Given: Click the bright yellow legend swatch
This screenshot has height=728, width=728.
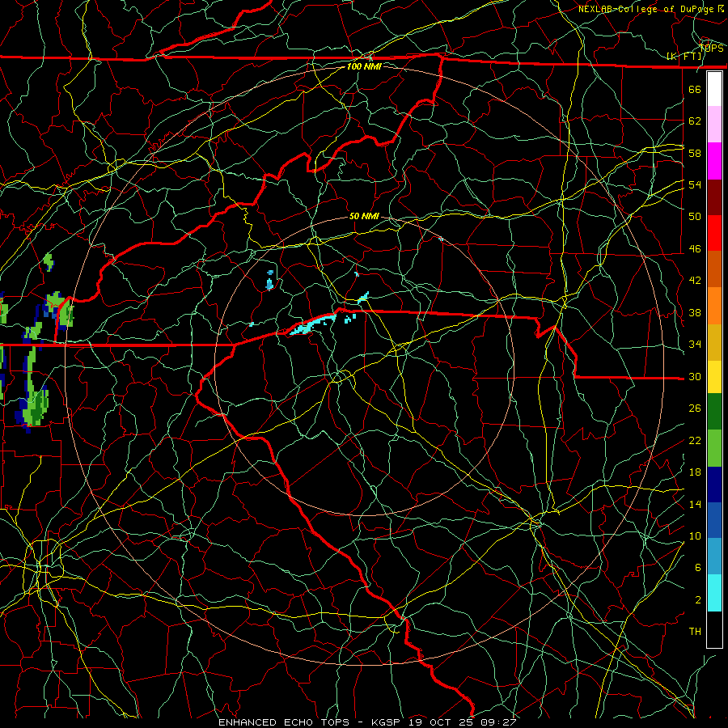Looking at the screenshot, I should [x=714, y=377].
